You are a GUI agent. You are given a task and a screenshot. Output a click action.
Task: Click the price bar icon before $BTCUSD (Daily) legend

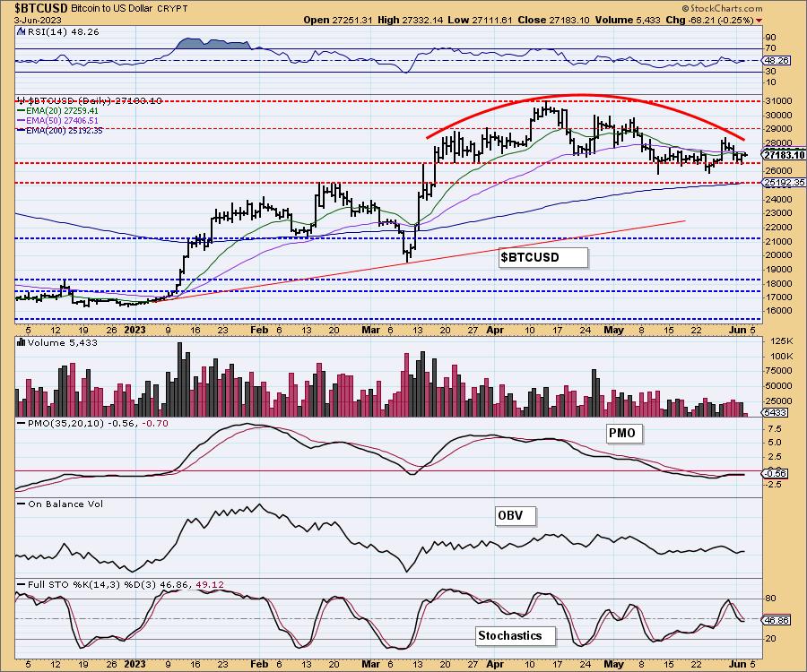click(22, 100)
